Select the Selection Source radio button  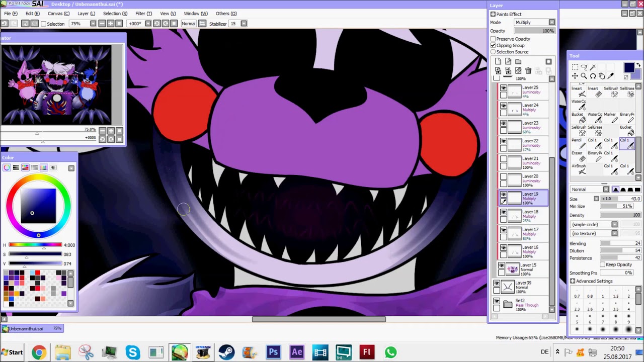click(x=493, y=52)
